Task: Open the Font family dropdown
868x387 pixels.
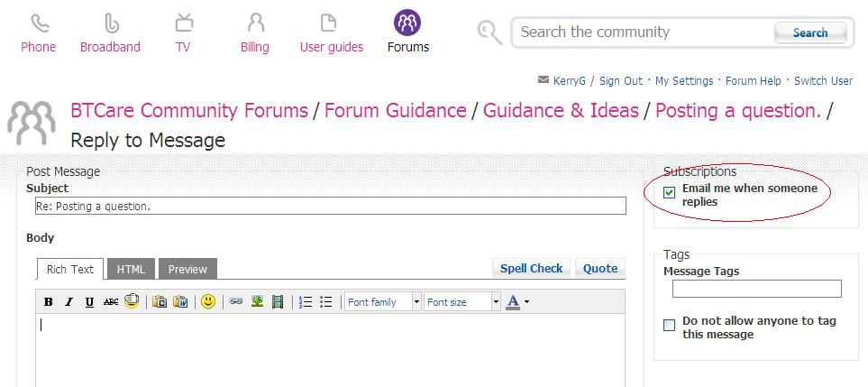Action: coord(382,301)
